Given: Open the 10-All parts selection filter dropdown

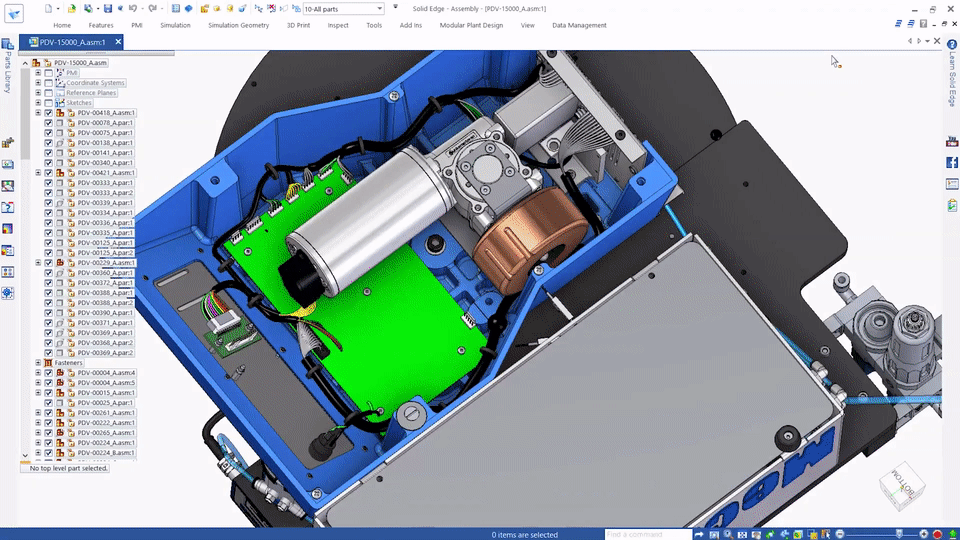Looking at the screenshot, I should tap(380, 9).
